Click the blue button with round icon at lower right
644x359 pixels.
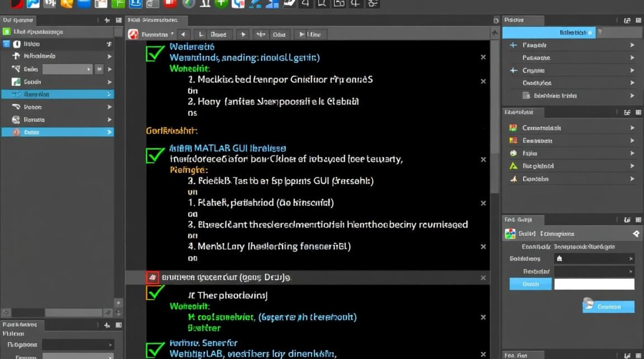608,306
